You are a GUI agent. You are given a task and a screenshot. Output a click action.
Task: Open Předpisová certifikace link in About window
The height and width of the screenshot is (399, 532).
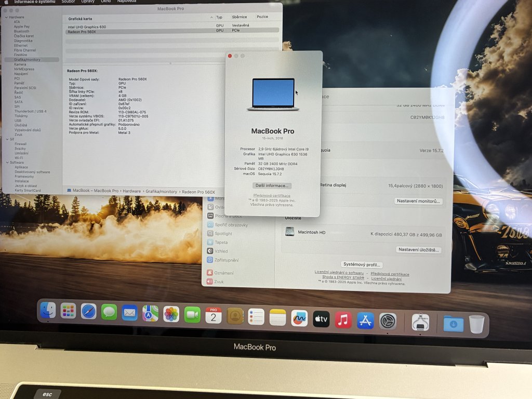click(x=272, y=195)
